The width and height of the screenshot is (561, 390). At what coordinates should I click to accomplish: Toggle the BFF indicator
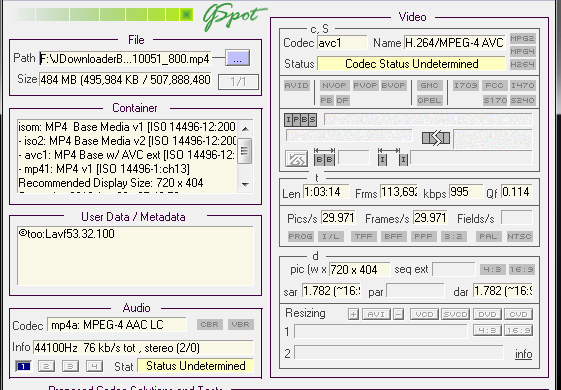[x=393, y=237]
